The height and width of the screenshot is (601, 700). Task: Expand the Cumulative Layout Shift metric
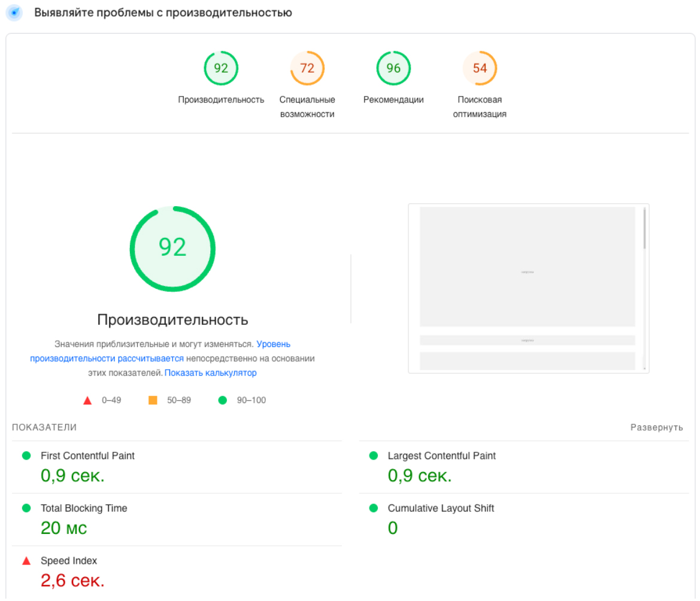coord(441,508)
